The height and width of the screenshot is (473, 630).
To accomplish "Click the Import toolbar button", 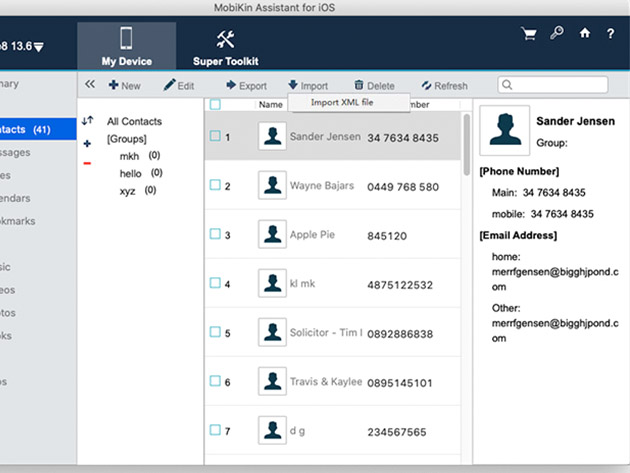I will [308, 86].
